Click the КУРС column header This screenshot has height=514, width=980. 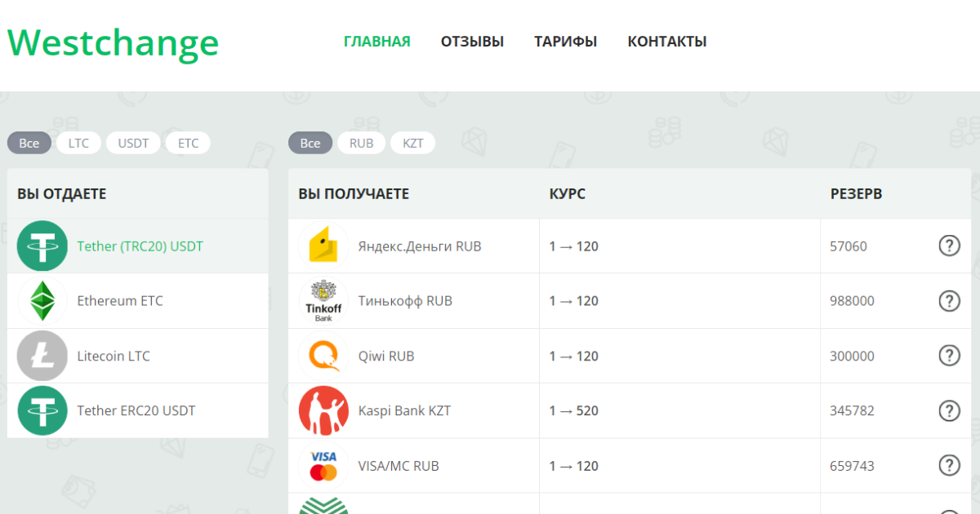pyautogui.click(x=568, y=194)
